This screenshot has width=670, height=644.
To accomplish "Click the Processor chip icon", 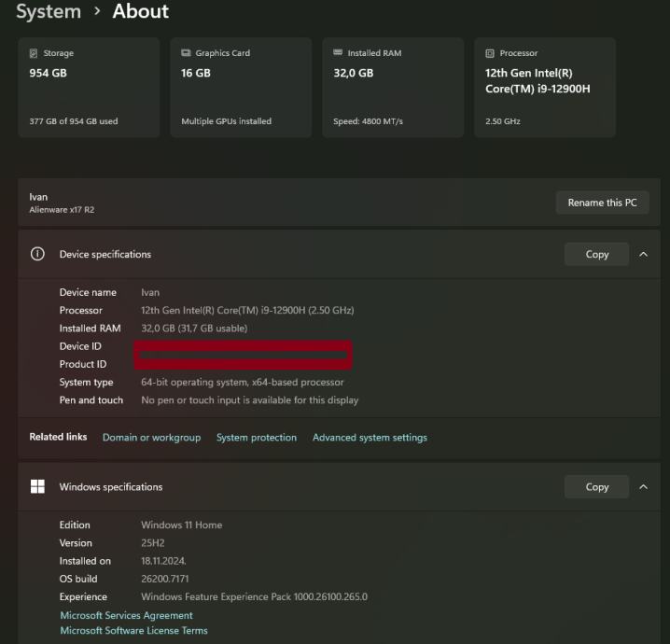I will tap(490, 53).
